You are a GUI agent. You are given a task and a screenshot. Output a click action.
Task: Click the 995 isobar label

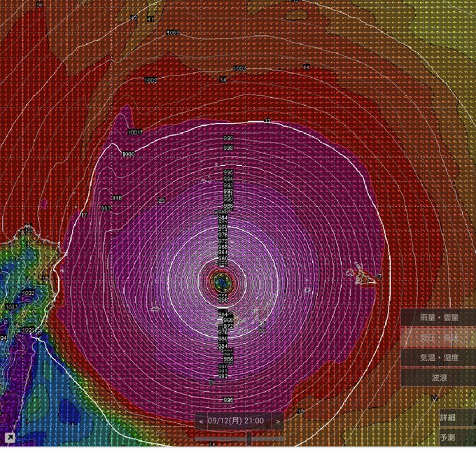[228, 172]
